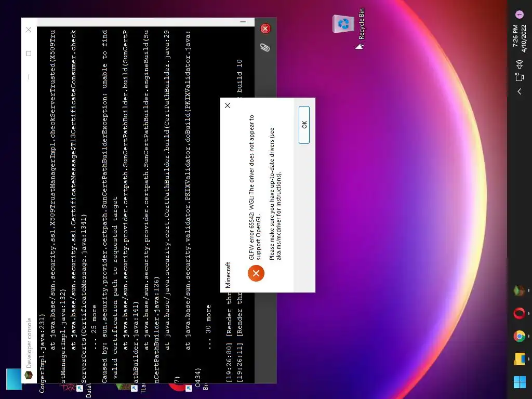Open the clock showing 7:26 PM 4/10/2022
532x399 pixels.
(x=520, y=38)
